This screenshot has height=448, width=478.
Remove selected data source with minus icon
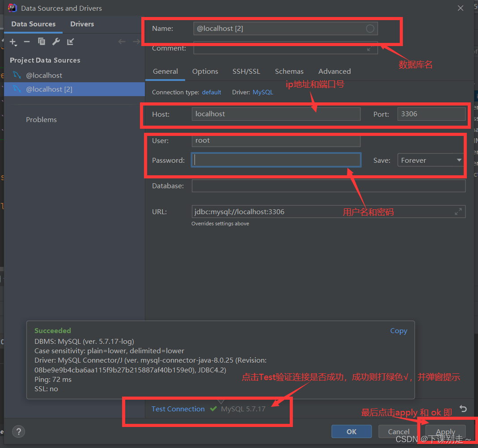coord(27,42)
